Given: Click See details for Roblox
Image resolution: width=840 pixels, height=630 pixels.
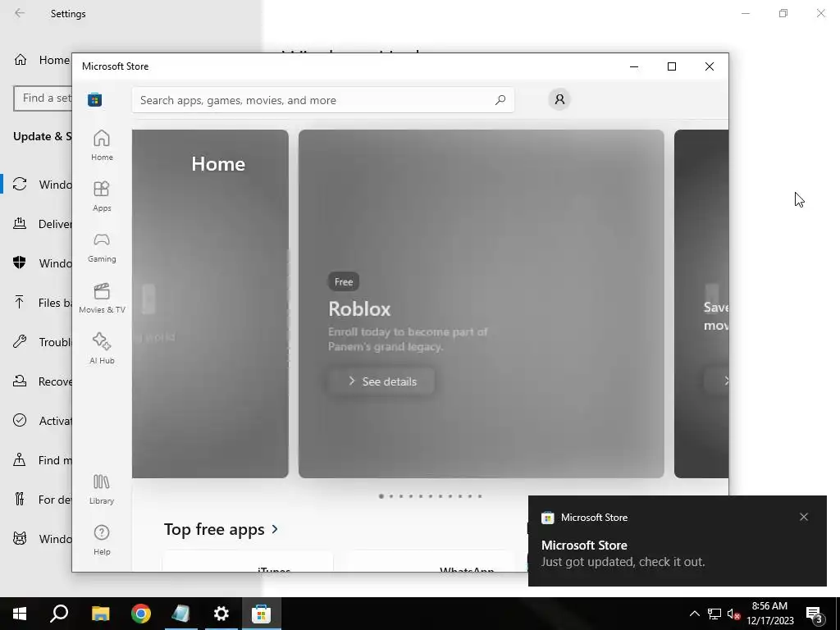Looking at the screenshot, I should coord(381,381).
